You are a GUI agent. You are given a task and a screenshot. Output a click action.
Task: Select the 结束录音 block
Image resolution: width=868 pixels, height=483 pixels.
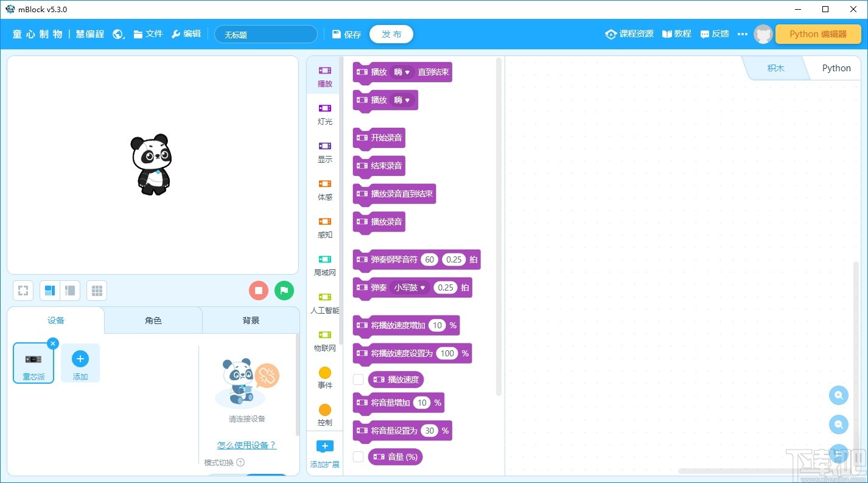tap(379, 167)
